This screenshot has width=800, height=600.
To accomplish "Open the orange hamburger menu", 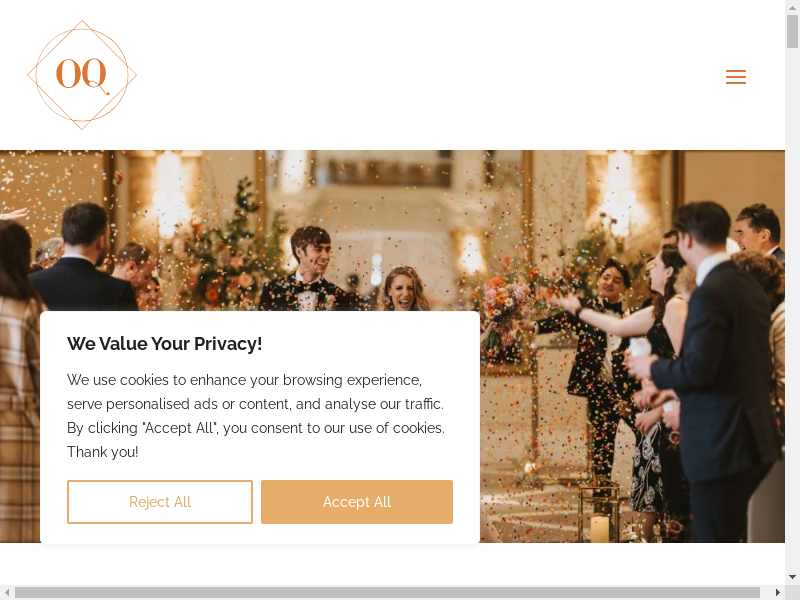I will coord(736,77).
